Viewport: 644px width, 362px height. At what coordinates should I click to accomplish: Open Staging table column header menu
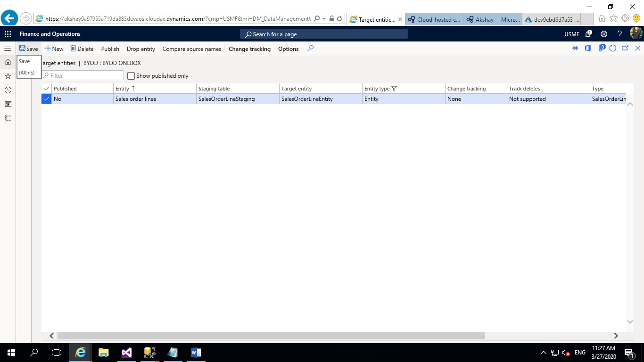pos(238,89)
